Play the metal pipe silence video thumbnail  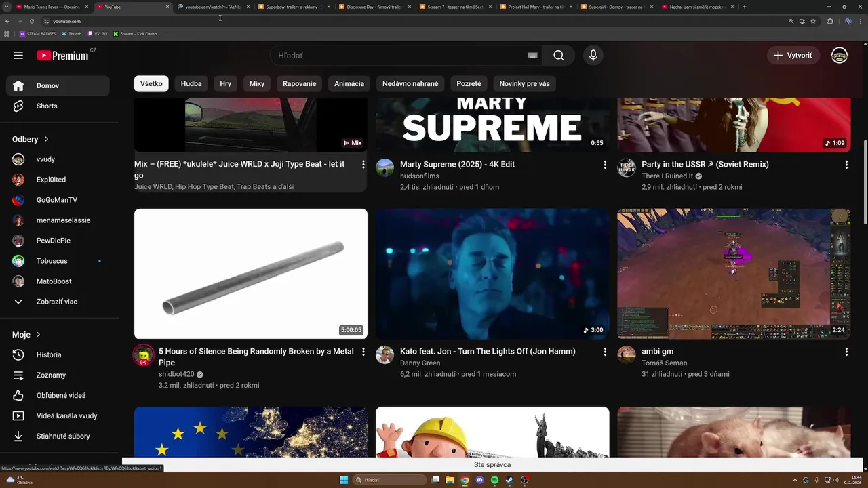tap(251, 274)
